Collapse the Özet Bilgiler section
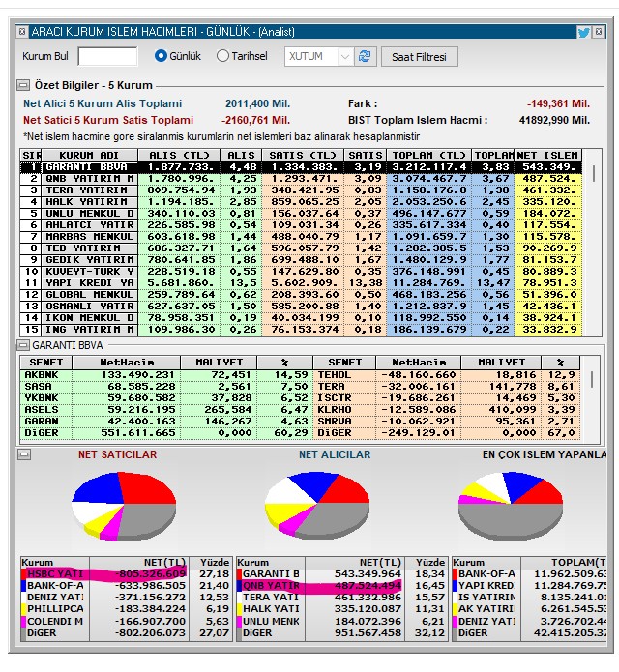Image resolution: width=619 pixels, height=672 pixels. (22, 85)
